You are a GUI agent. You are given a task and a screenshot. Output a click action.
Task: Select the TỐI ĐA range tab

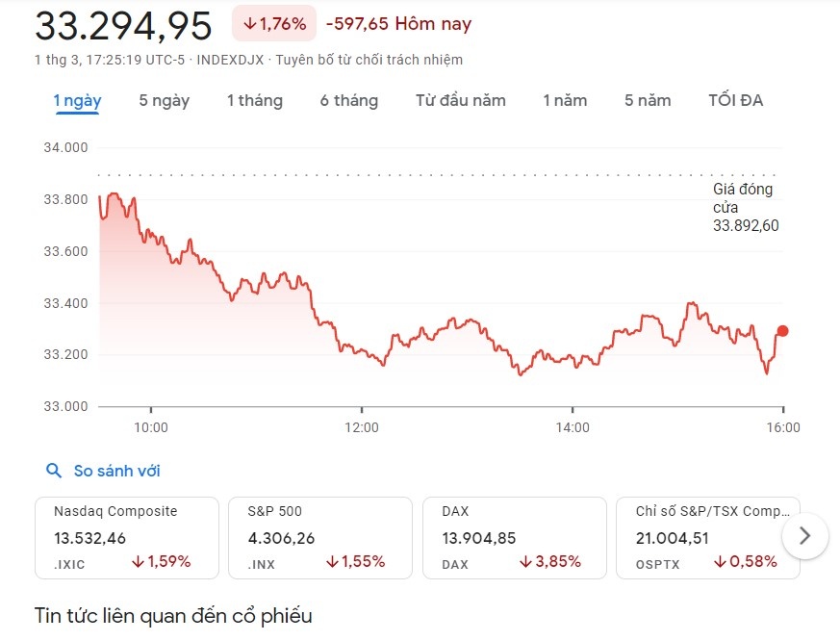click(x=735, y=100)
